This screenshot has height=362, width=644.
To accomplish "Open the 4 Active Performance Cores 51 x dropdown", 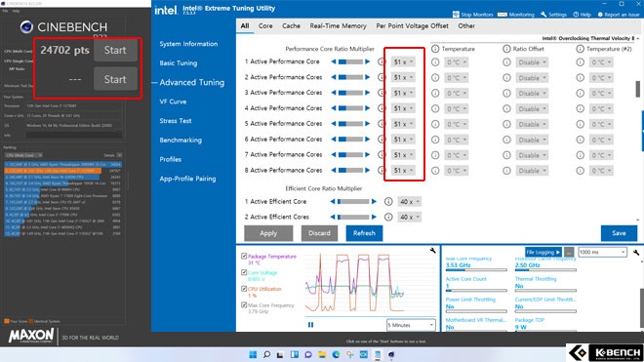I will click(x=403, y=108).
